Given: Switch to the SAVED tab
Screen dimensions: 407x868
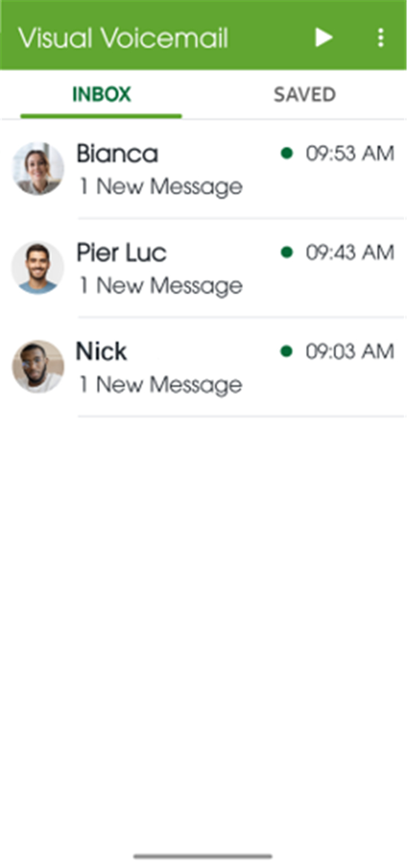Looking at the screenshot, I should (x=305, y=94).
